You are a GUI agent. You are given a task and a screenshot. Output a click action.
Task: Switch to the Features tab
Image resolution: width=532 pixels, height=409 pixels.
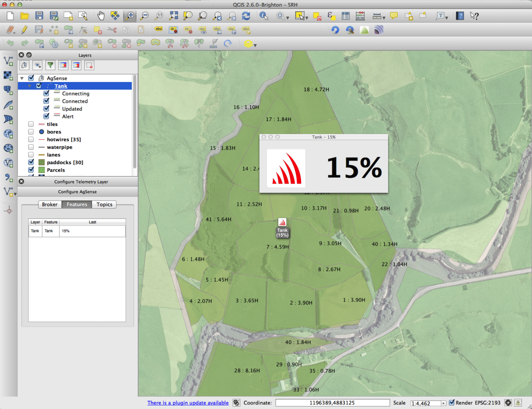point(77,204)
